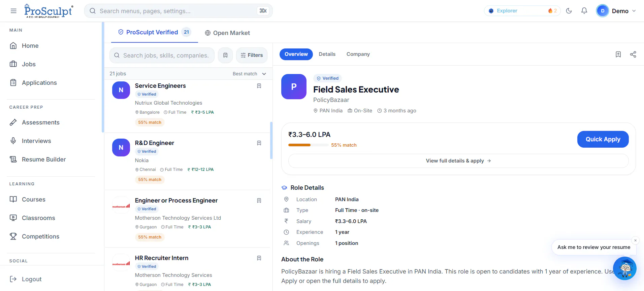Open Engineer or Process Engineer title
The width and height of the screenshot is (644, 291).
pyautogui.click(x=176, y=201)
